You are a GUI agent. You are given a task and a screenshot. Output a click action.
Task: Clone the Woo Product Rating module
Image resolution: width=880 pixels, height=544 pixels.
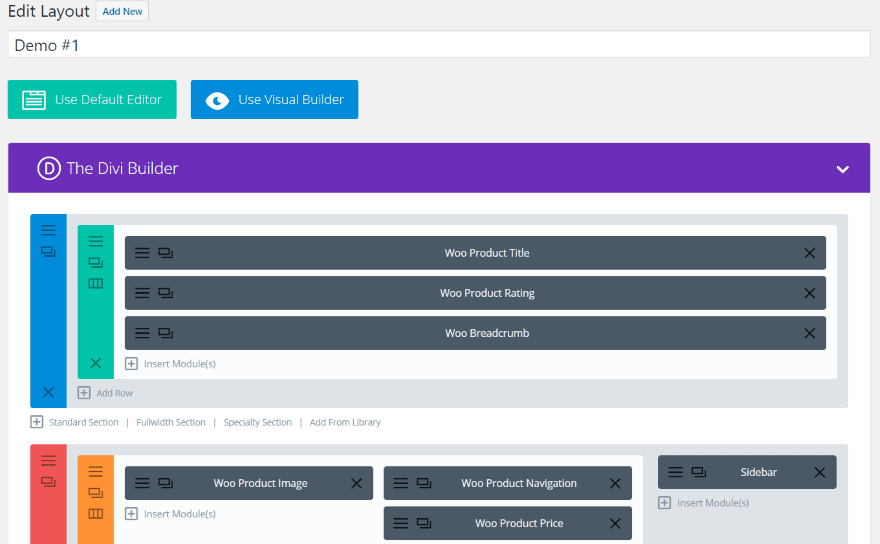[166, 293]
